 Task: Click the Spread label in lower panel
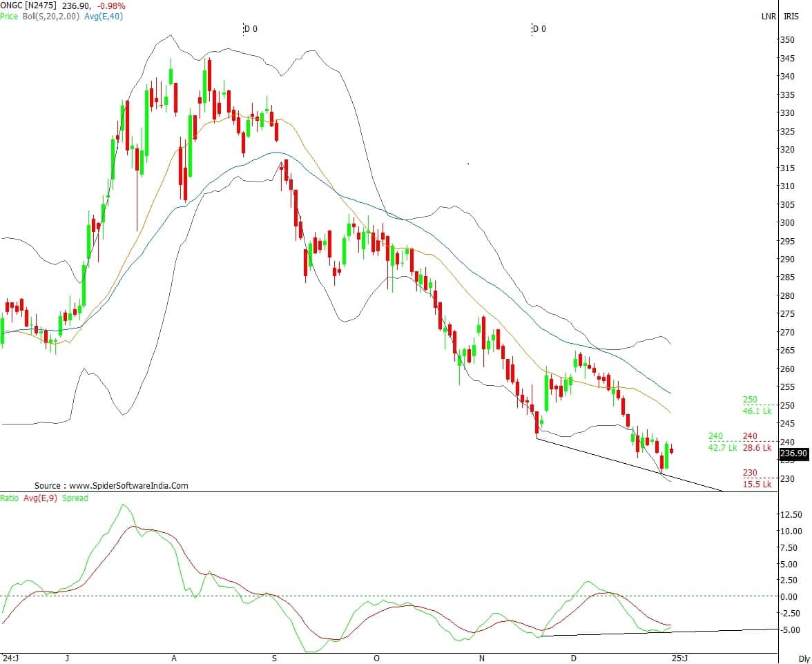tap(75, 498)
